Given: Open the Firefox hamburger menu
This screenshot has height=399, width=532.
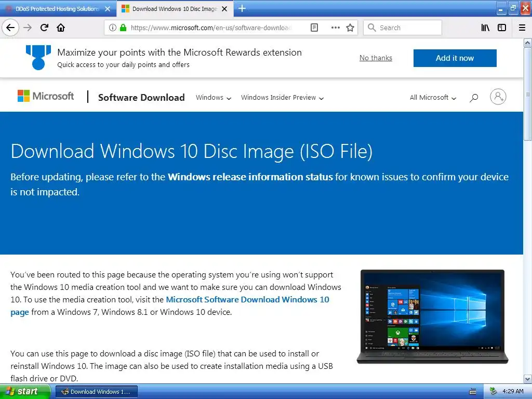Looking at the screenshot, I should pyautogui.click(x=522, y=28).
